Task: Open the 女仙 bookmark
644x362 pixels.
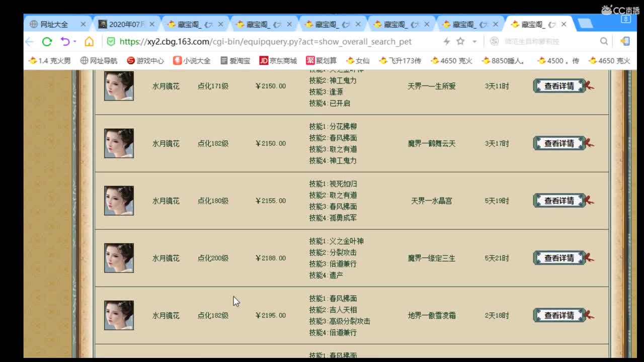Action: 358,61
